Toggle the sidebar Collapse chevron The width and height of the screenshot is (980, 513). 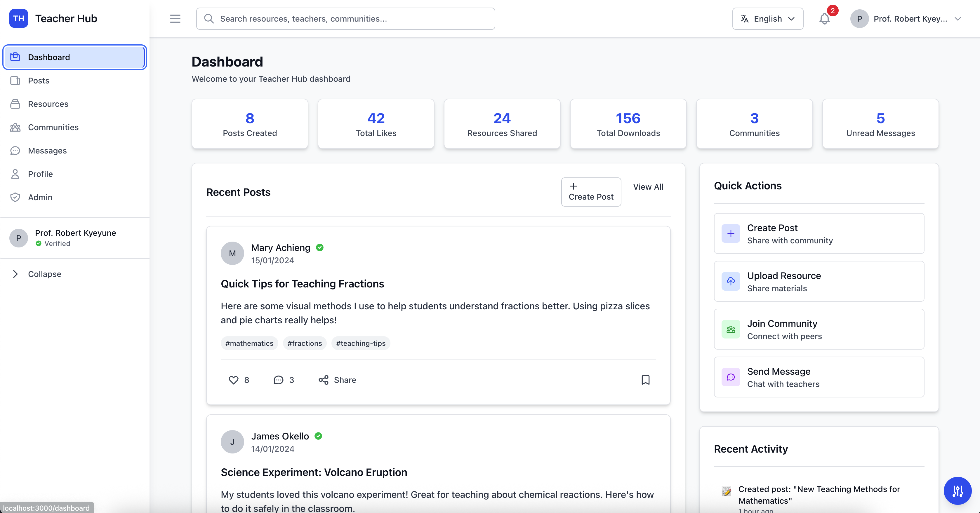(15, 274)
